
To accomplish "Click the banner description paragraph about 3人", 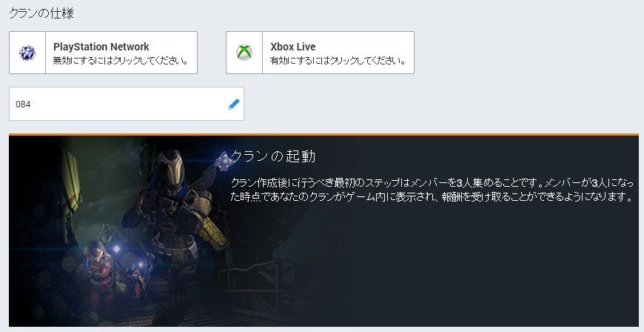I will coord(432,190).
